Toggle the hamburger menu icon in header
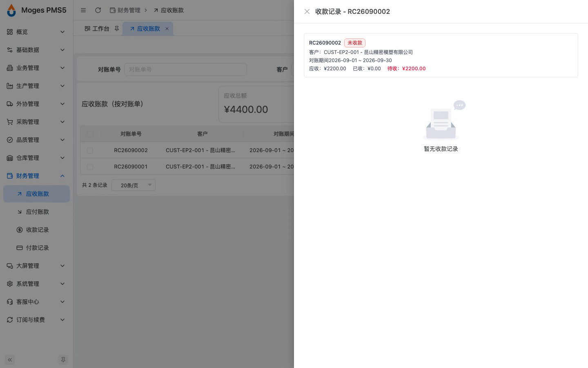Viewport: 588px width, 368px height. click(83, 10)
